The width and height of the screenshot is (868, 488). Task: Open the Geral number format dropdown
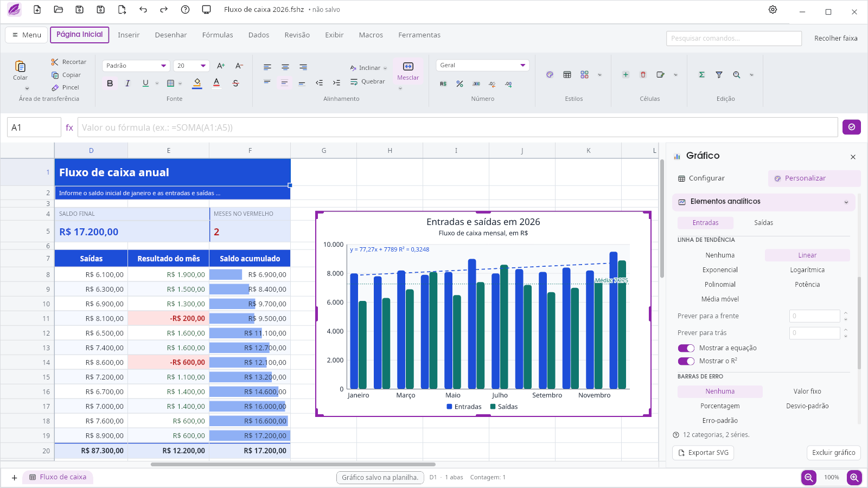point(482,65)
